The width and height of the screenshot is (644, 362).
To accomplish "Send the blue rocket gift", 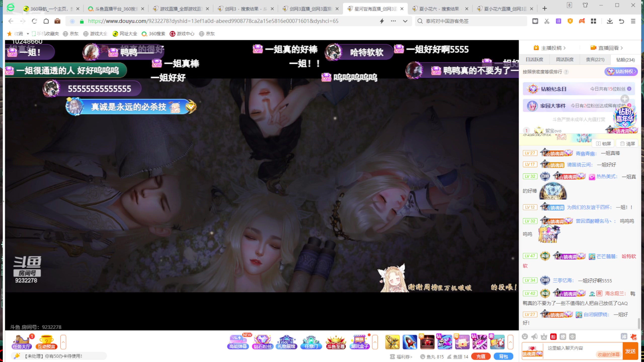I will tap(410, 342).
